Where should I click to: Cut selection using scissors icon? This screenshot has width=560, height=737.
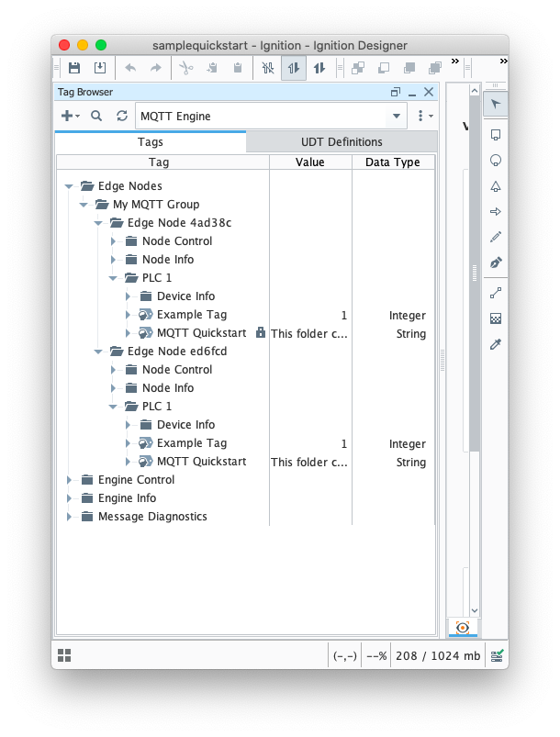[x=186, y=68]
